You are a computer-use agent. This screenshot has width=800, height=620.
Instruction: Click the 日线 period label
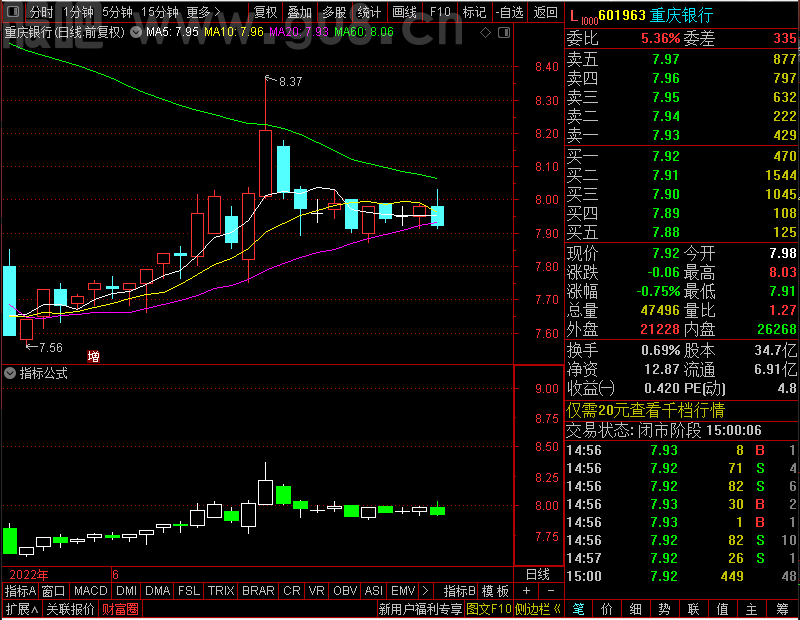pyautogui.click(x=538, y=575)
